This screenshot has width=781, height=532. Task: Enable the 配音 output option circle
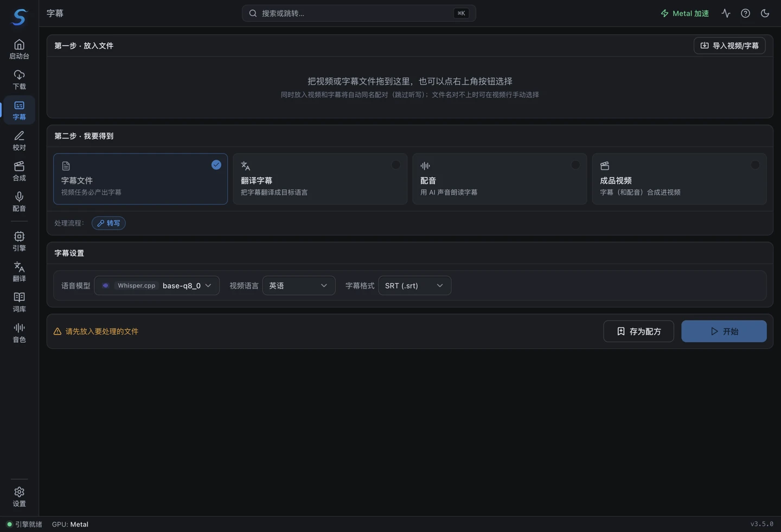tap(575, 165)
